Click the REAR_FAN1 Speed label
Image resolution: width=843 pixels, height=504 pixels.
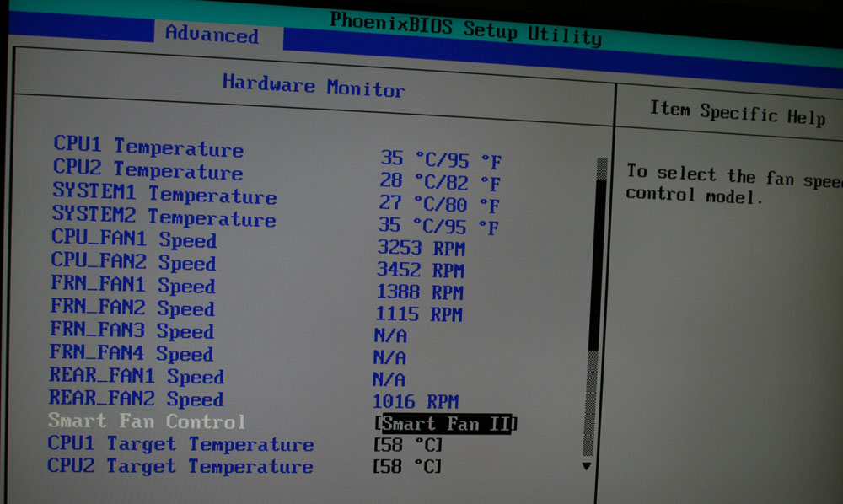(x=137, y=376)
